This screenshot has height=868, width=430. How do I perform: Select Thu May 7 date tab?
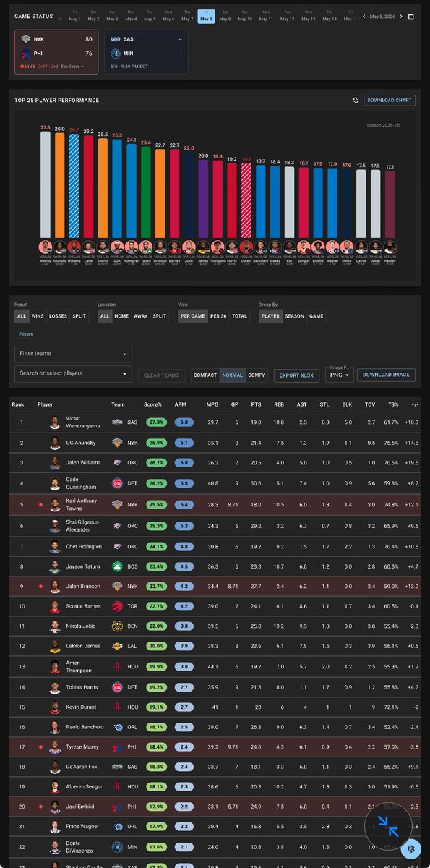pos(187,17)
